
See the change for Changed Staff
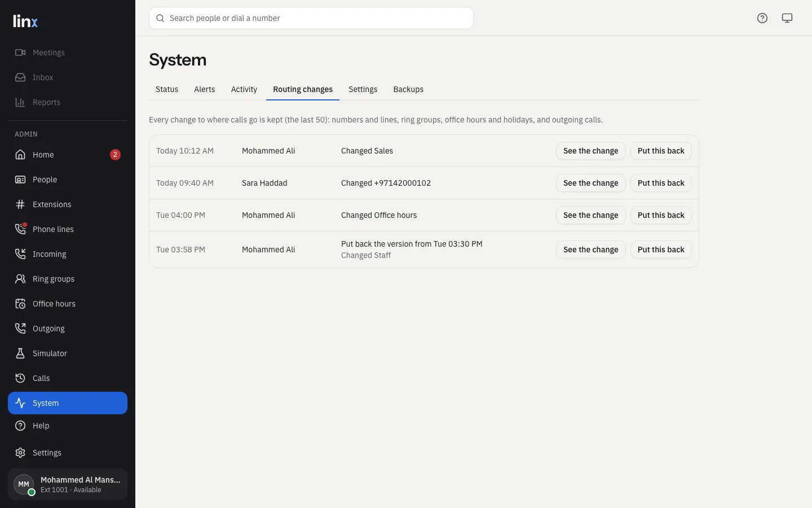pos(591,249)
